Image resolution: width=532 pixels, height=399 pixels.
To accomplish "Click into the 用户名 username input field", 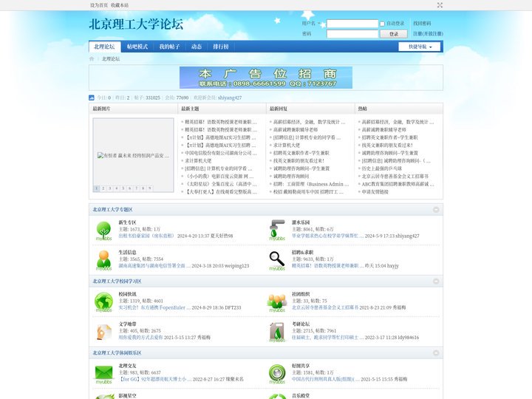I will [x=352, y=24].
